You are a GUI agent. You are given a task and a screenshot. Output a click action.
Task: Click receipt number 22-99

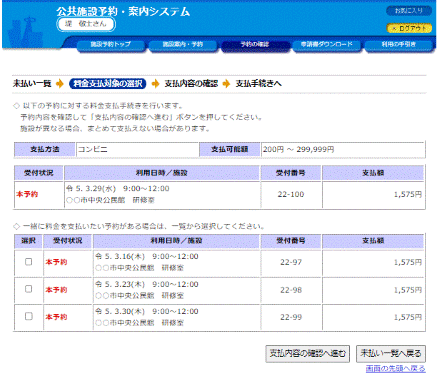click(x=291, y=317)
